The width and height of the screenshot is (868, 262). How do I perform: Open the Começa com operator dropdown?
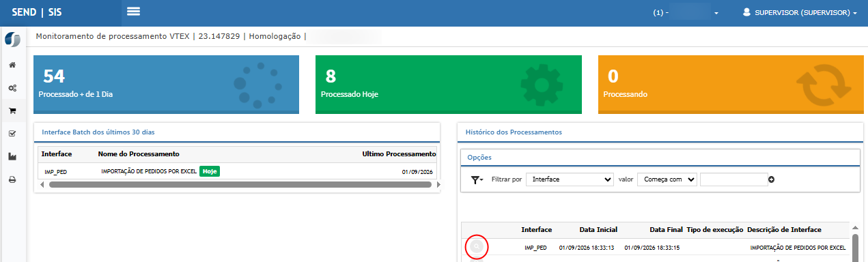(x=667, y=179)
